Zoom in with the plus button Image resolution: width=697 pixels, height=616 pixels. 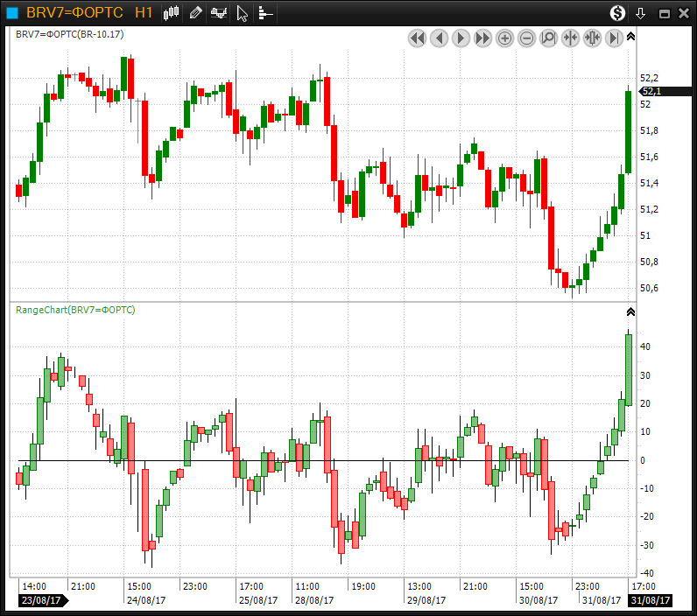click(505, 38)
